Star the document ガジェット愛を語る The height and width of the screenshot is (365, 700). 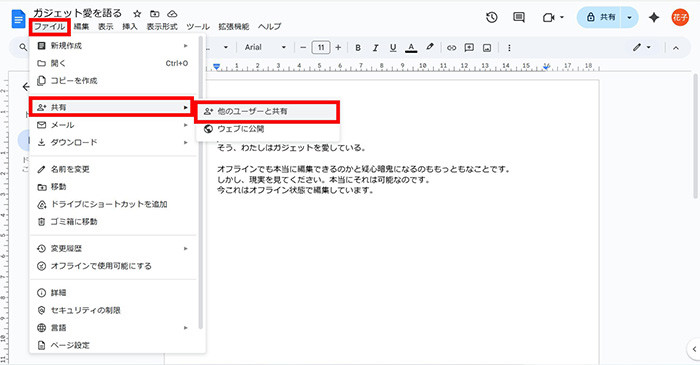tap(137, 14)
